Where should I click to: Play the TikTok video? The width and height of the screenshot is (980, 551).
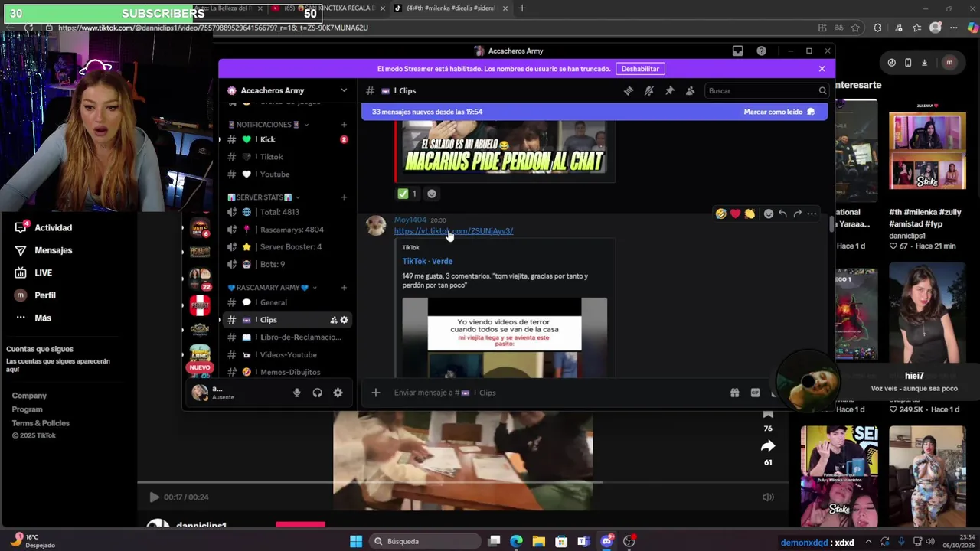click(x=154, y=497)
